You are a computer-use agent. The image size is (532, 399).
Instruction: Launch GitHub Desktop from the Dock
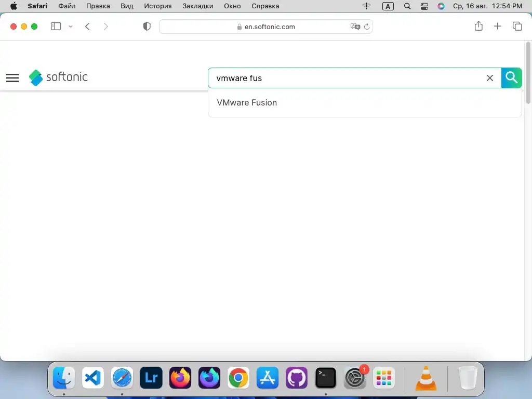tap(297, 377)
